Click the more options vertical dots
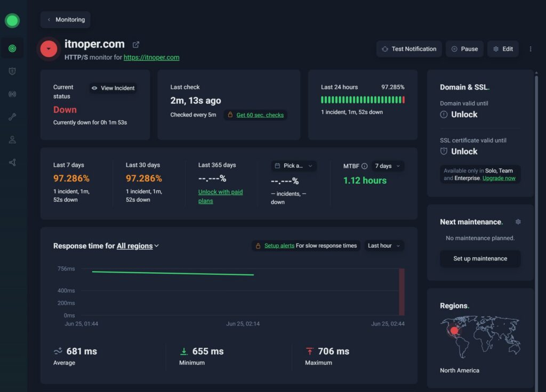Viewport: 546px width, 392px height. click(x=531, y=49)
